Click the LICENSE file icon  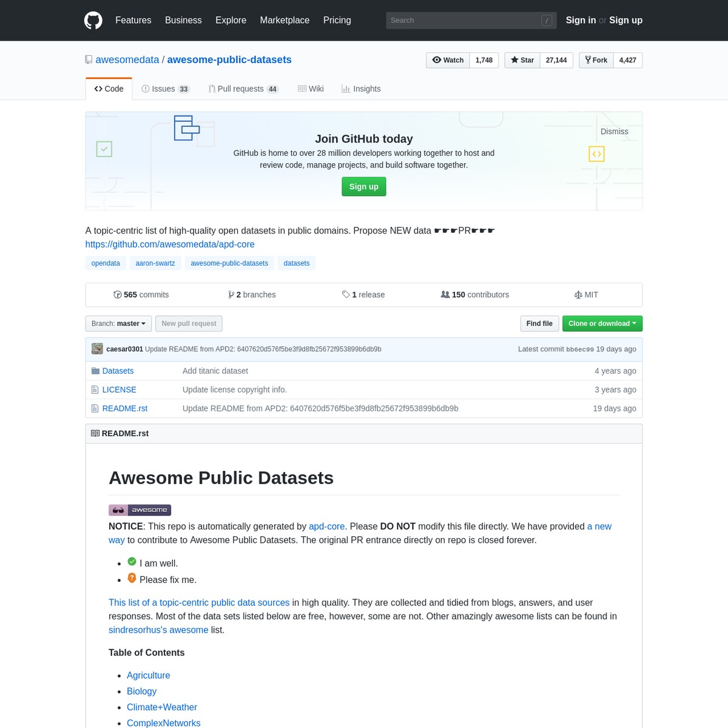pos(95,389)
